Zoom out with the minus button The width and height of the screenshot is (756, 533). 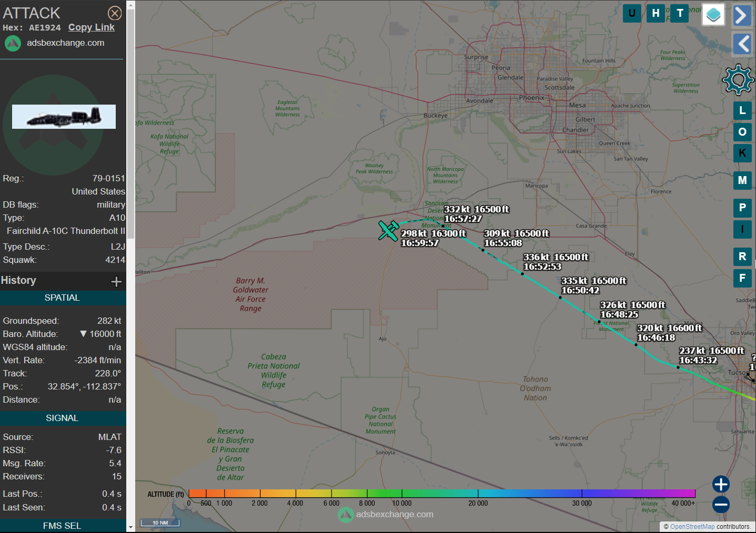point(721,505)
